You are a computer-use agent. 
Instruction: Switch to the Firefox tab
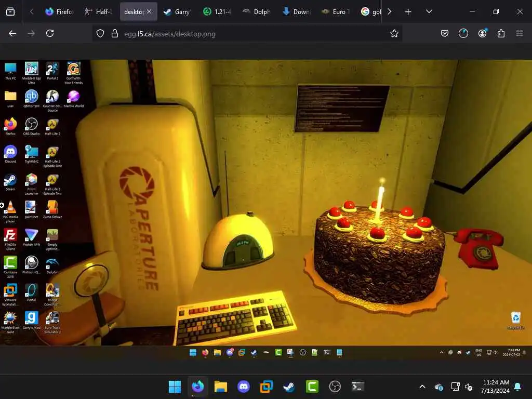(59, 12)
